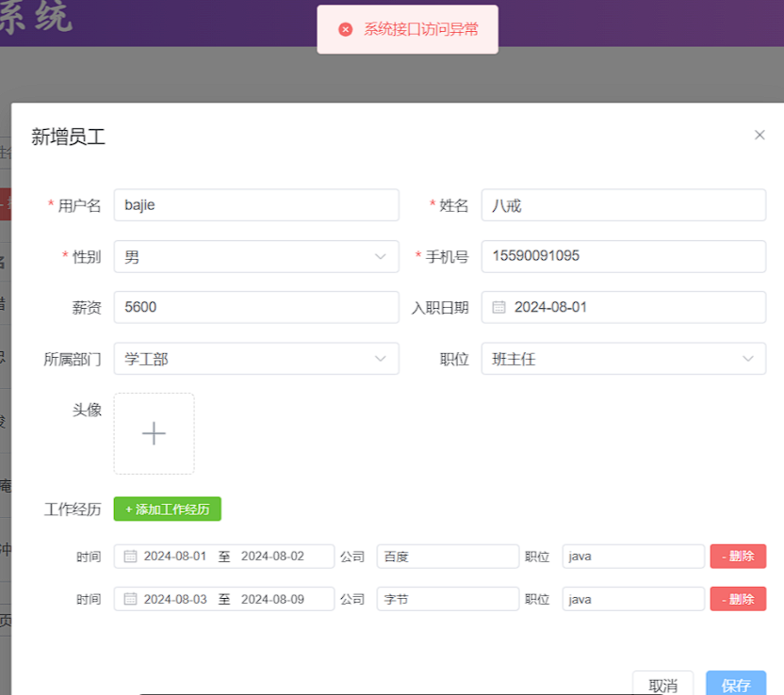Image resolution: width=784 pixels, height=695 pixels.
Task: Click the 工作经历 label
Action: [x=73, y=509]
